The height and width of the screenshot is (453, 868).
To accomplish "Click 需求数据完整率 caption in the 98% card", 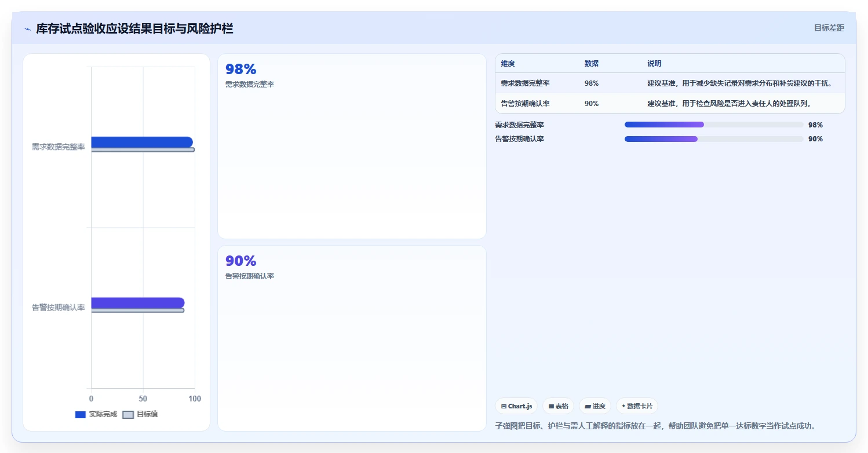I will click(x=250, y=85).
